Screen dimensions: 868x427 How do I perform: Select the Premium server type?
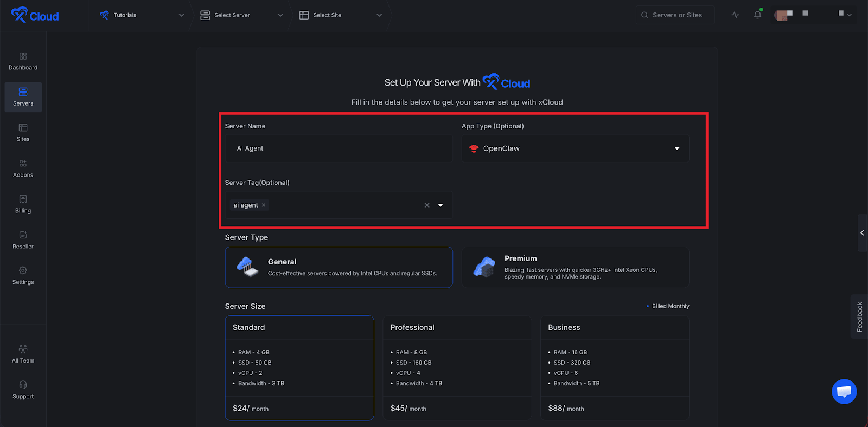(575, 267)
